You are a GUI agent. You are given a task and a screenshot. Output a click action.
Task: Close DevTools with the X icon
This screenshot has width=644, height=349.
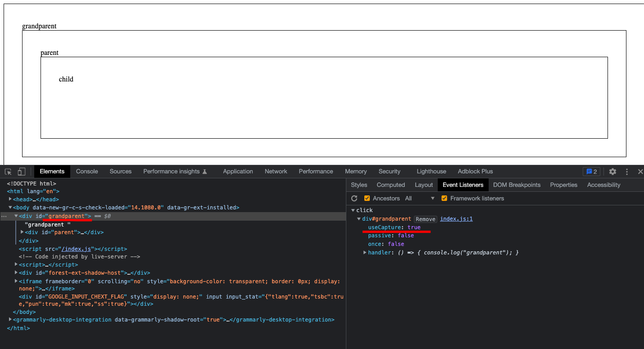pos(640,172)
